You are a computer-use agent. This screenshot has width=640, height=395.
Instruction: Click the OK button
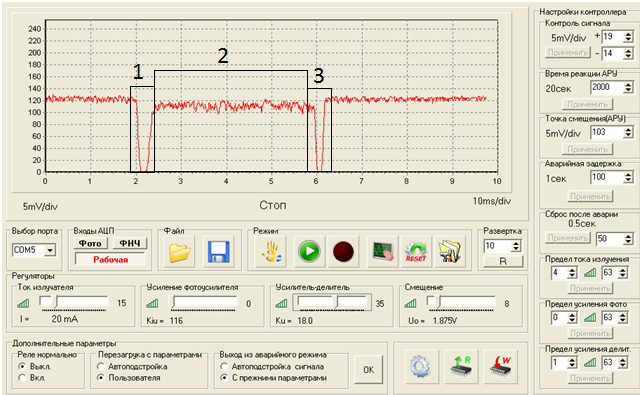tap(369, 369)
